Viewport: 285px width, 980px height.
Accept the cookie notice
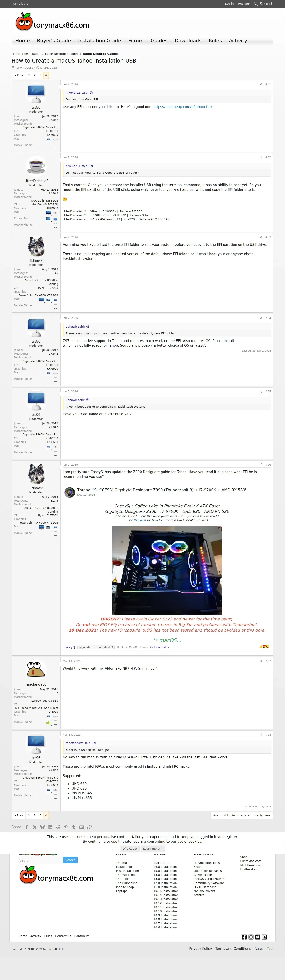pyautogui.click(x=130, y=848)
